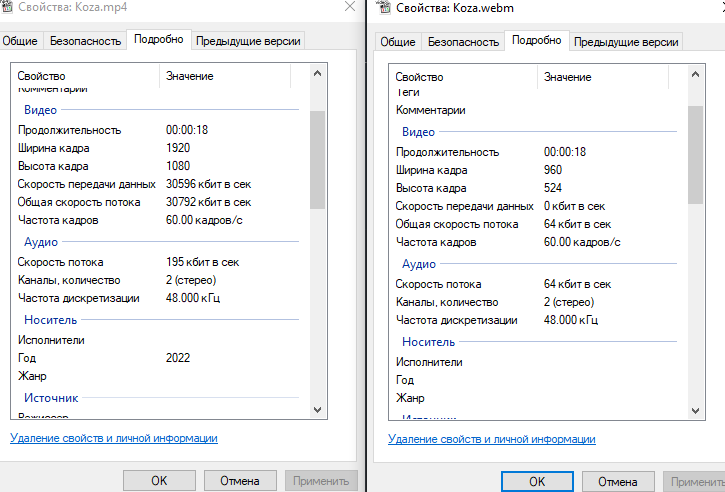Click scroll-down arrow in Koza.mp4 details list
725x492 pixels.
point(317,409)
